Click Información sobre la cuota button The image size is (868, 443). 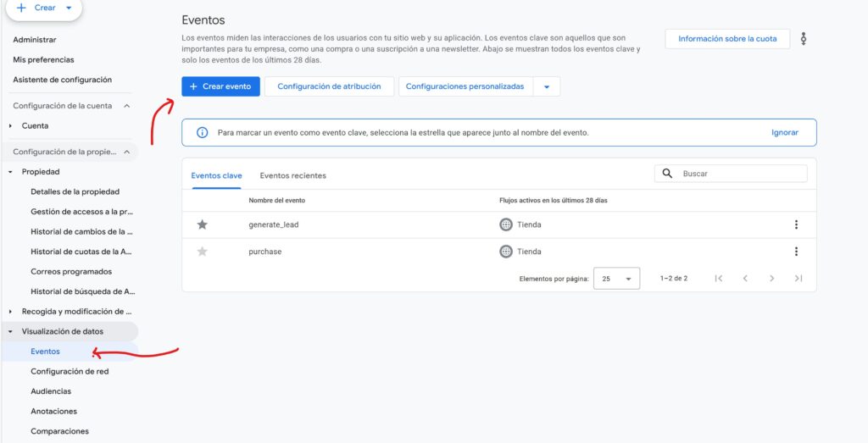726,39
